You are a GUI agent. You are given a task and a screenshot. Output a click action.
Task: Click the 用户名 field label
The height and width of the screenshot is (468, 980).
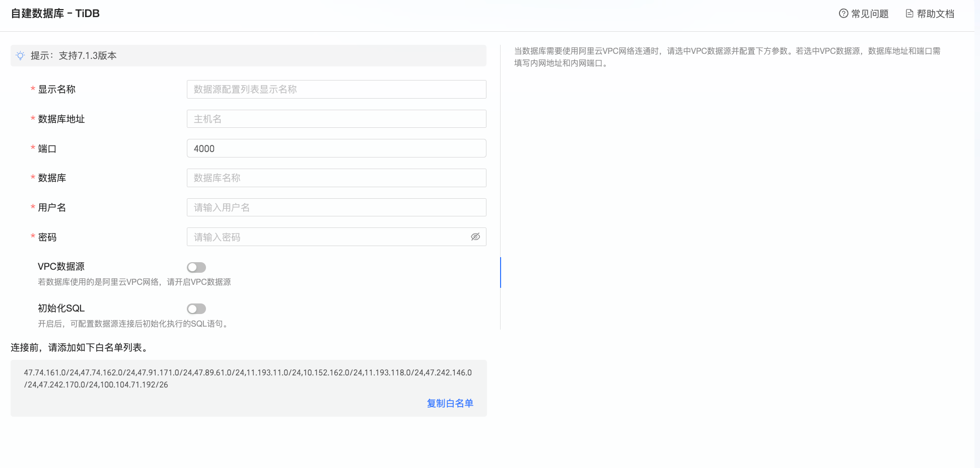click(x=52, y=207)
